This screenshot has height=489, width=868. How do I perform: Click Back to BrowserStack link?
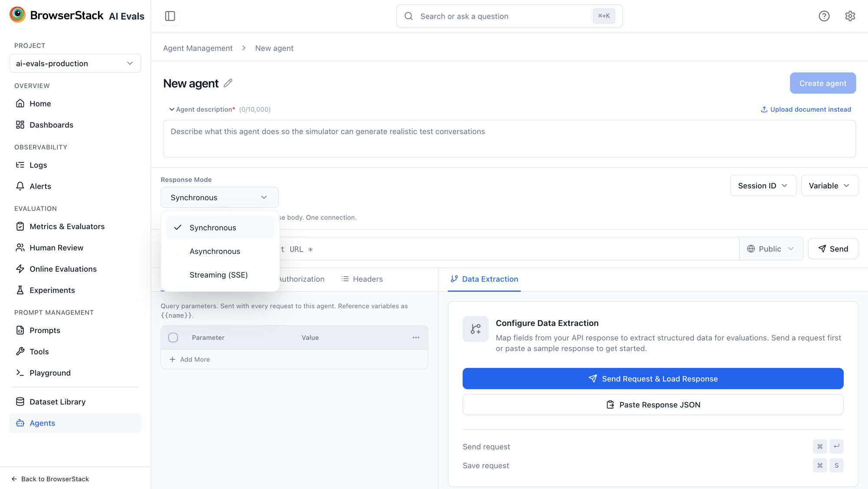pos(50,479)
